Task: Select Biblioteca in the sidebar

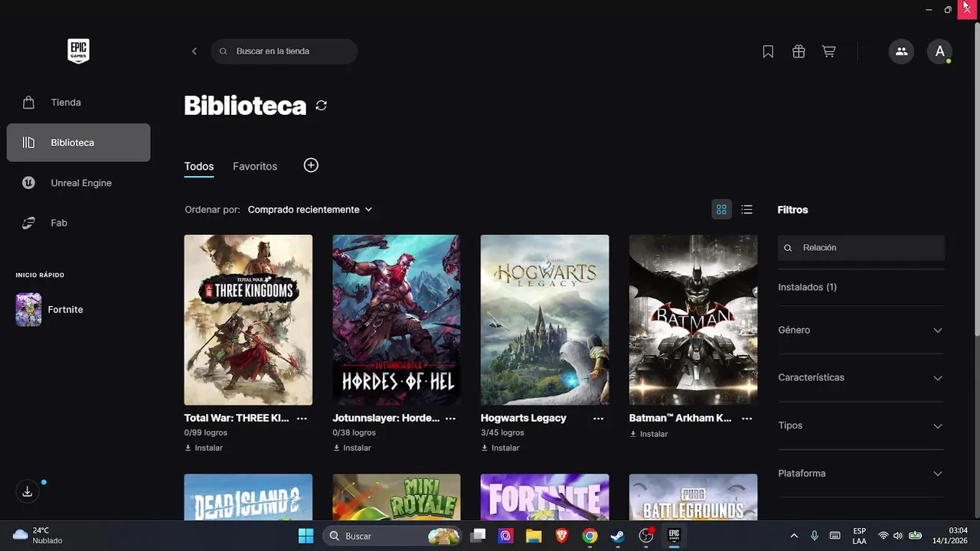Action: tap(78, 142)
